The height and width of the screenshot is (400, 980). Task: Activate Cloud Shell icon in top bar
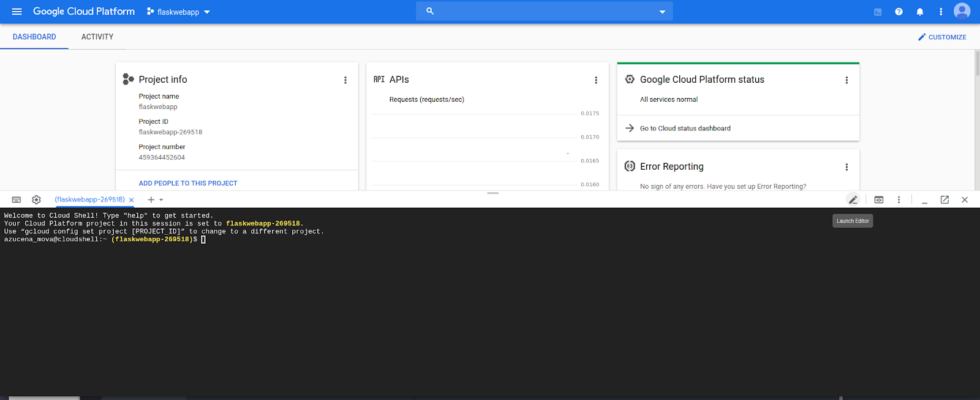[x=878, y=12]
